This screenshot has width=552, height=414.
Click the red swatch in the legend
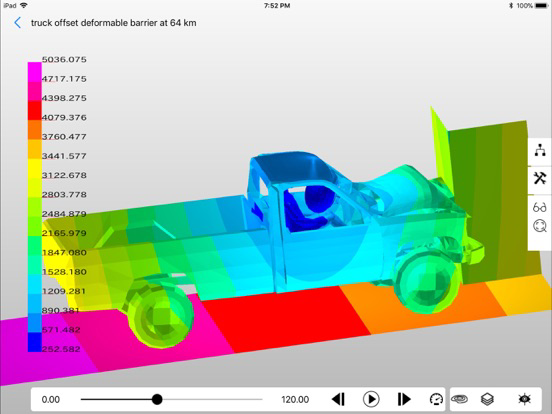coord(34,111)
